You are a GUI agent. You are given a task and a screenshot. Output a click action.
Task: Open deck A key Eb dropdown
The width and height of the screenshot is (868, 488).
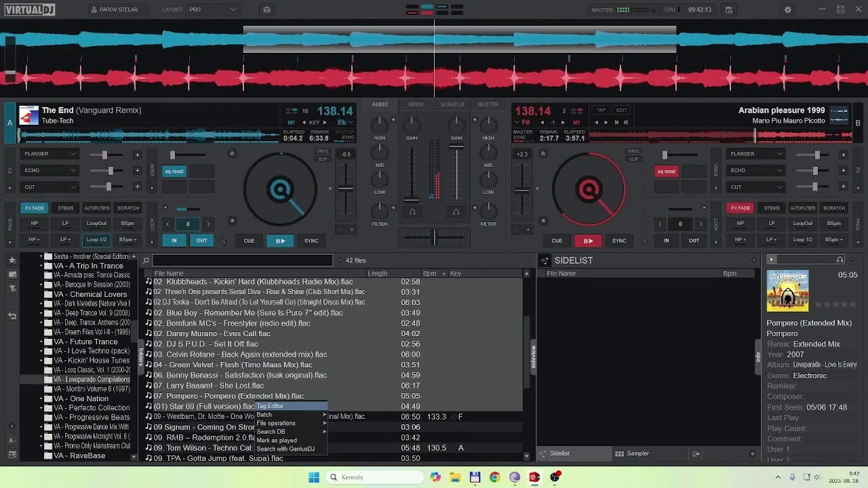pyautogui.click(x=345, y=123)
